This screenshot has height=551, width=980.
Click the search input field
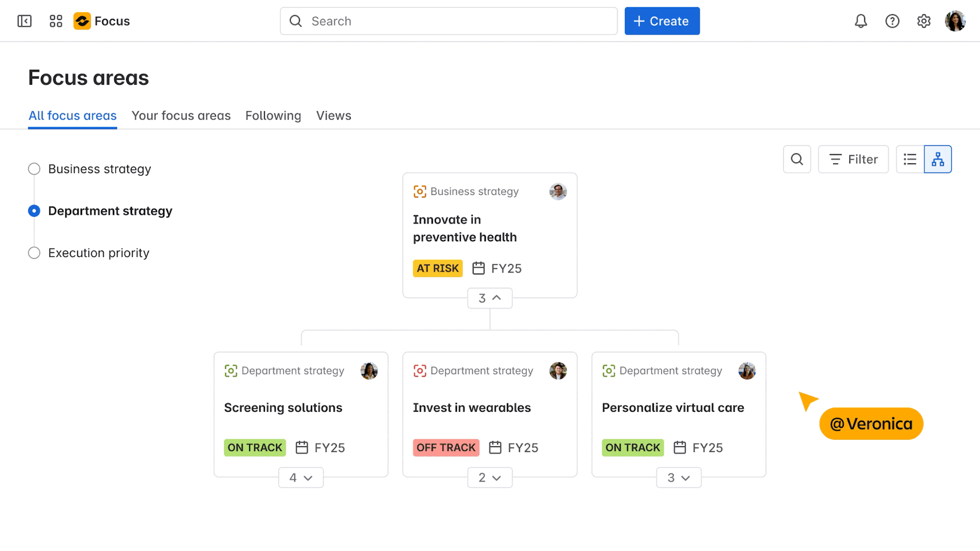(x=448, y=21)
